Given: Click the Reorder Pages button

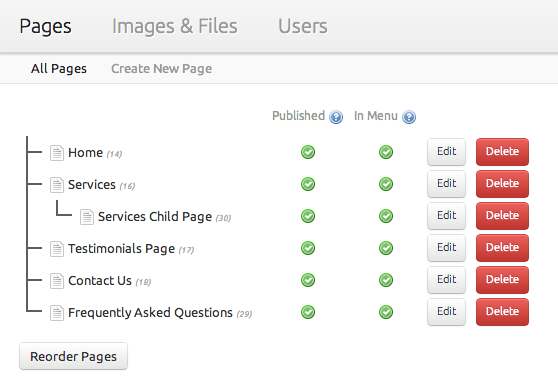Looking at the screenshot, I should (x=73, y=356).
